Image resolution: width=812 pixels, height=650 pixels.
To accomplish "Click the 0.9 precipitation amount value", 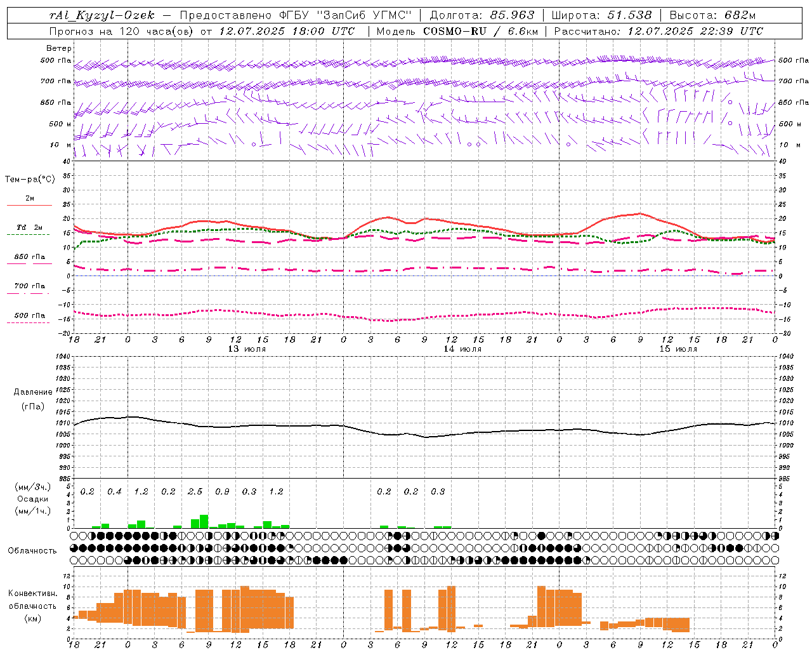I will coord(222,491).
